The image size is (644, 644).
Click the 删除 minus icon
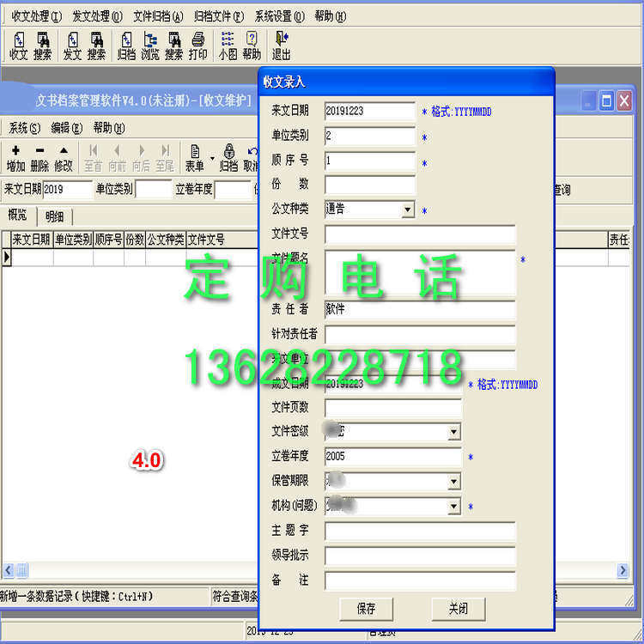(39, 158)
